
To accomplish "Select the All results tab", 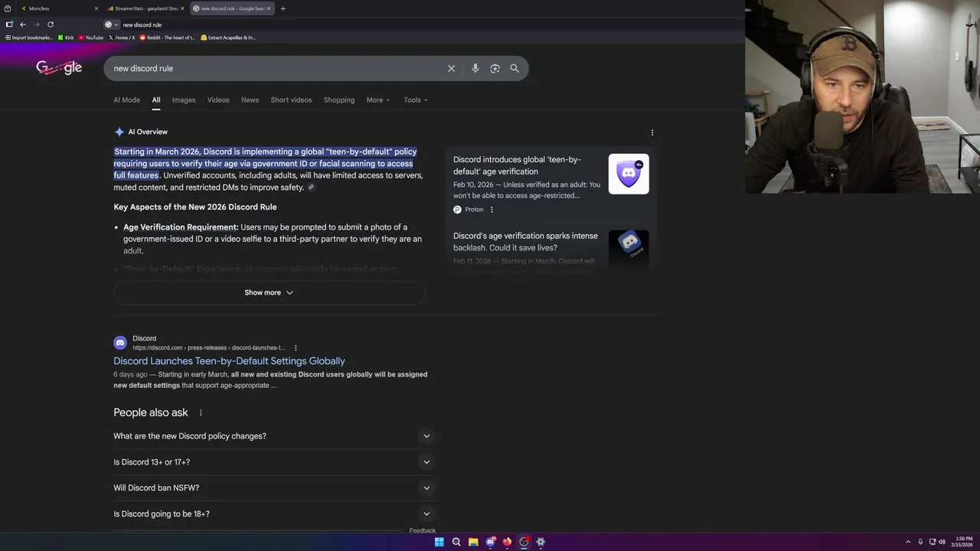I will pos(156,100).
